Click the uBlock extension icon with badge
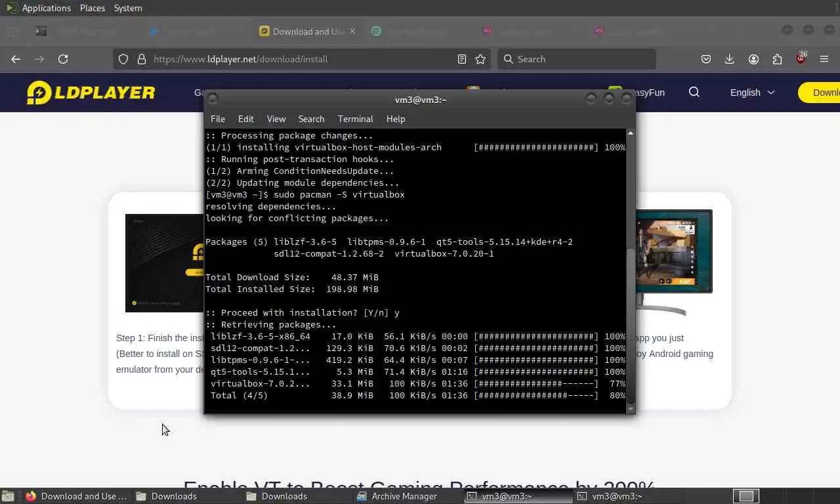Screen dimensions: 840x504 [x=801, y=58]
